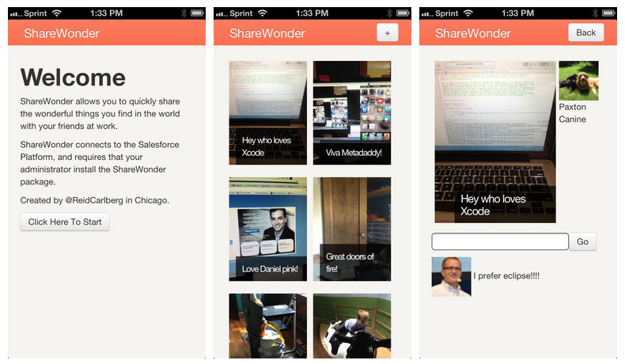Tap the I prefer eclipse!!!! comment text
This screenshot has height=364, width=625.
tap(506, 276)
